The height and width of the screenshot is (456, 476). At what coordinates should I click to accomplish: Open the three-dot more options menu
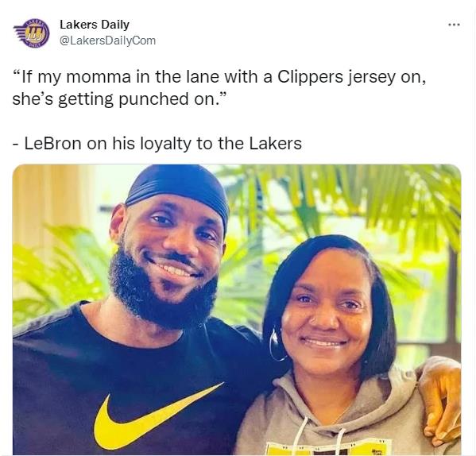click(455, 25)
